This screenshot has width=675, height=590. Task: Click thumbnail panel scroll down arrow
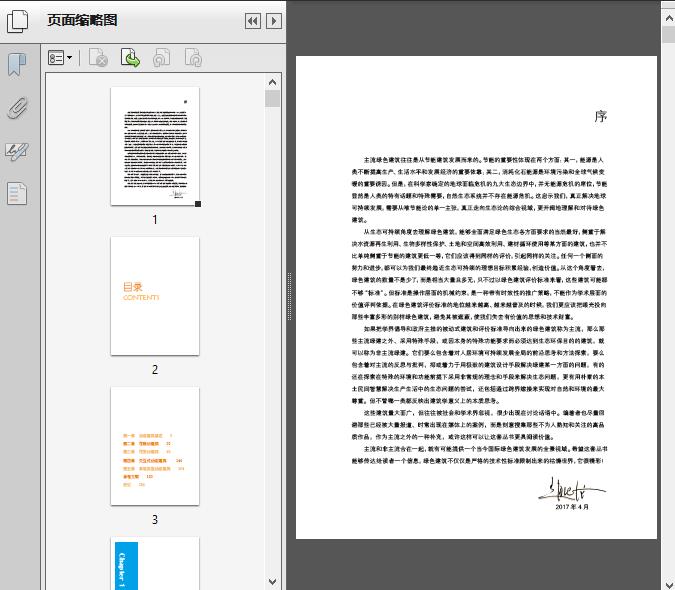tap(272, 581)
